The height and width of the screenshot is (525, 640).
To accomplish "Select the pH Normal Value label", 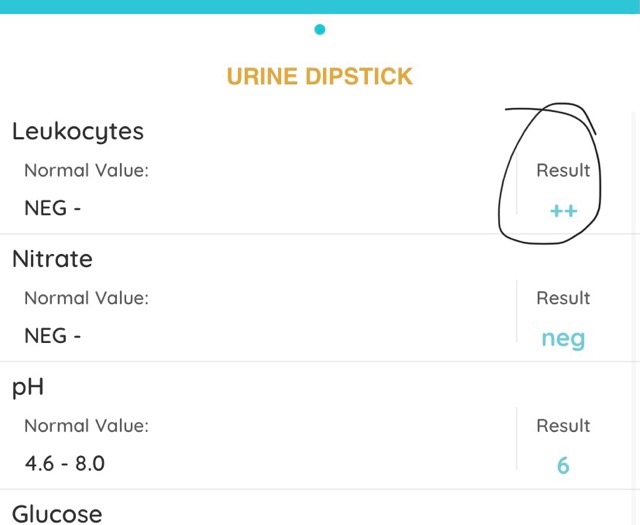I will [x=87, y=426].
